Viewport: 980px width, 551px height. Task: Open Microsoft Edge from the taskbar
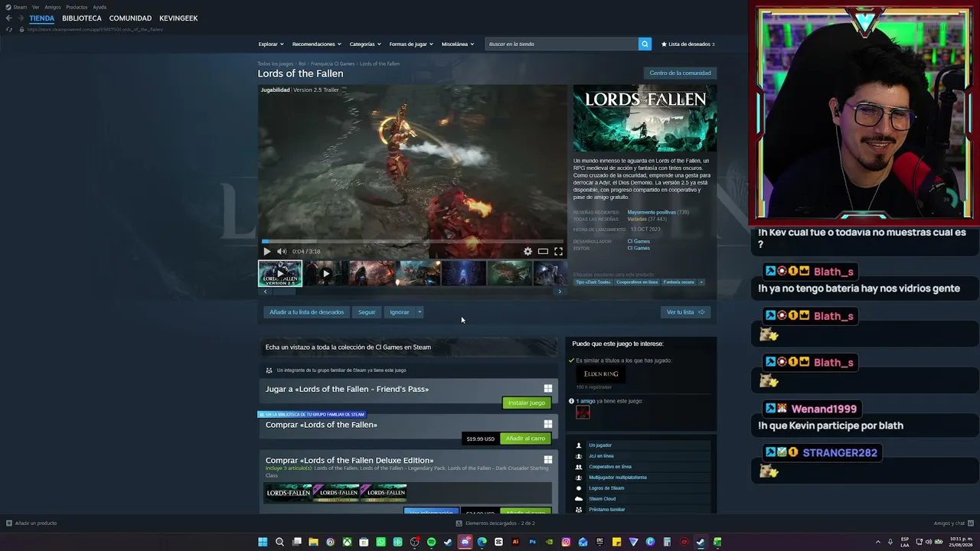[482, 542]
